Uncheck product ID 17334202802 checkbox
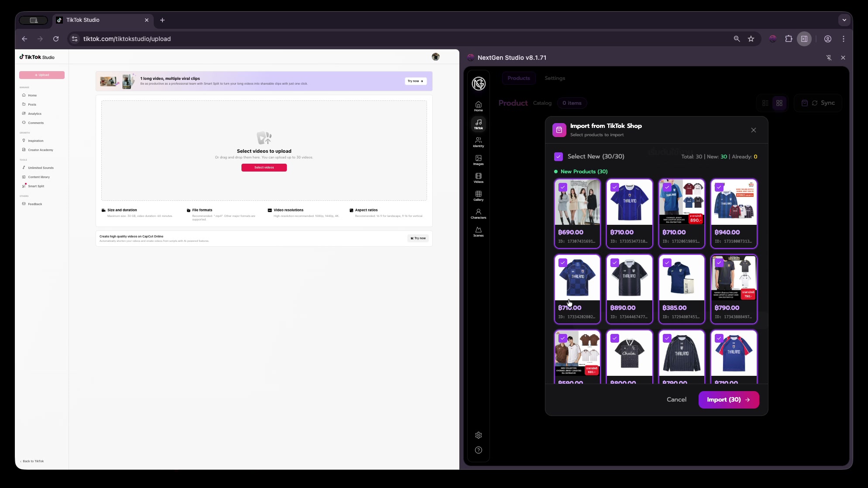 [563, 263]
